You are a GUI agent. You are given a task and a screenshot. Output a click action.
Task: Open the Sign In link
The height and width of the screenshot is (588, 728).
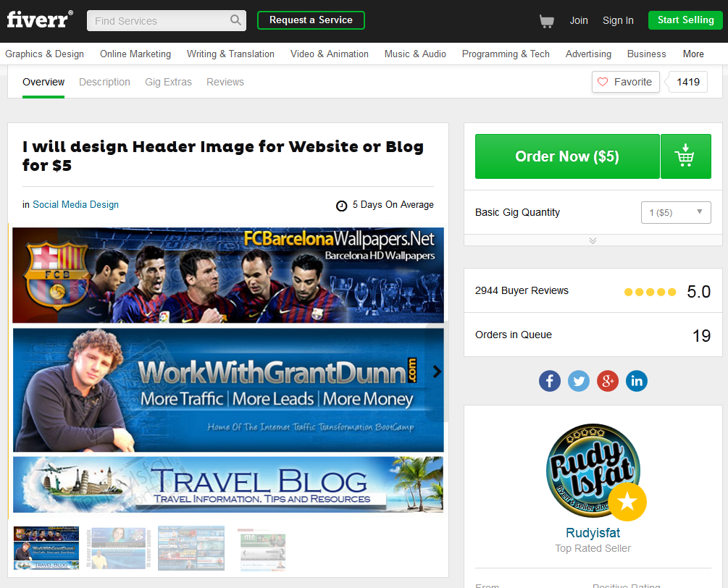click(618, 20)
